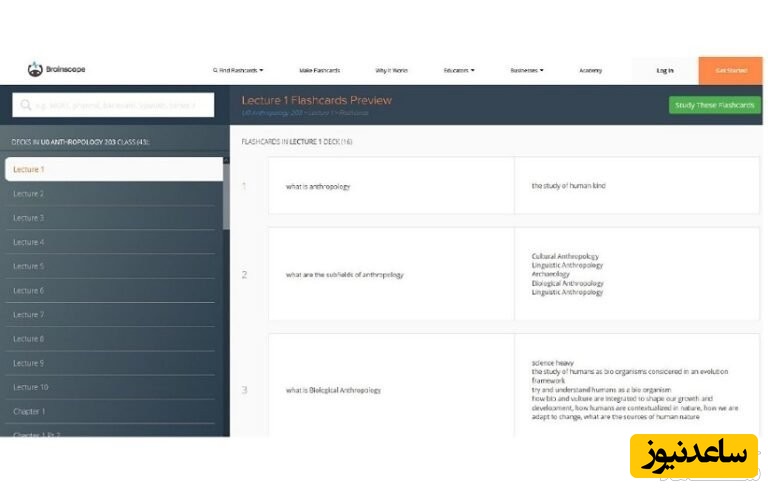Open Lecture 2 deck

pyautogui.click(x=113, y=193)
